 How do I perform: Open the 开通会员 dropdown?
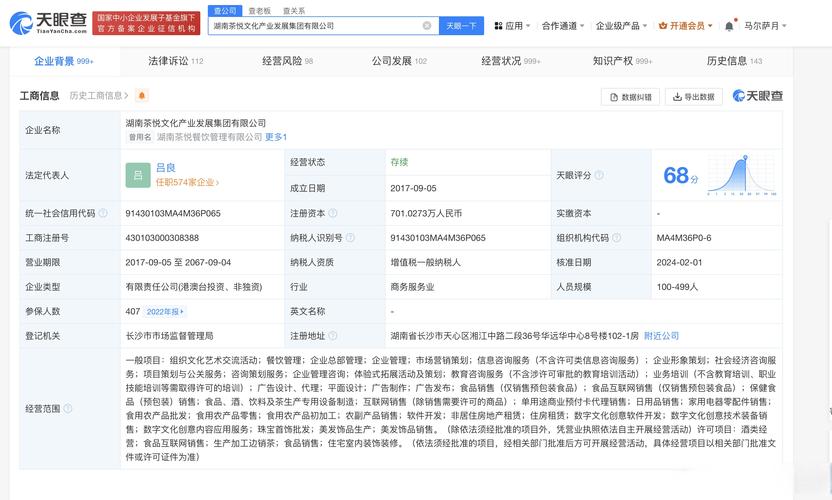pos(685,25)
